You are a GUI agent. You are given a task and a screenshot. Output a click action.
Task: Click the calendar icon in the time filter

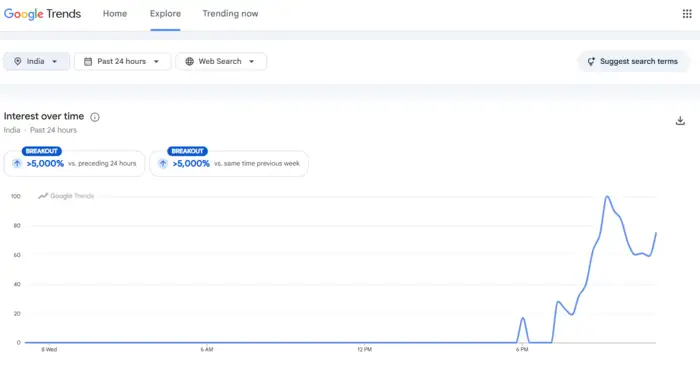pos(88,62)
